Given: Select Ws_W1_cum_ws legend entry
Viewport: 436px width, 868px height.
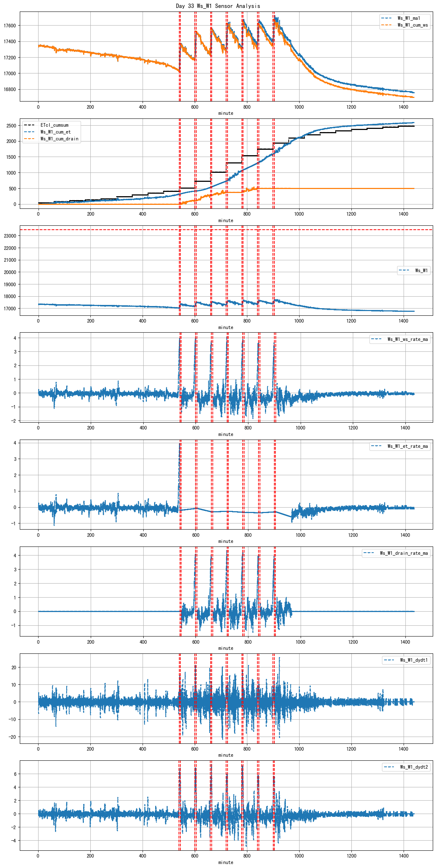Looking at the screenshot, I should [x=413, y=25].
